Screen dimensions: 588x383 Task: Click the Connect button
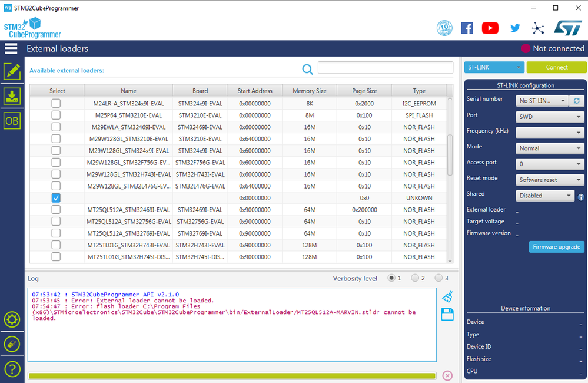pyautogui.click(x=556, y=67)
